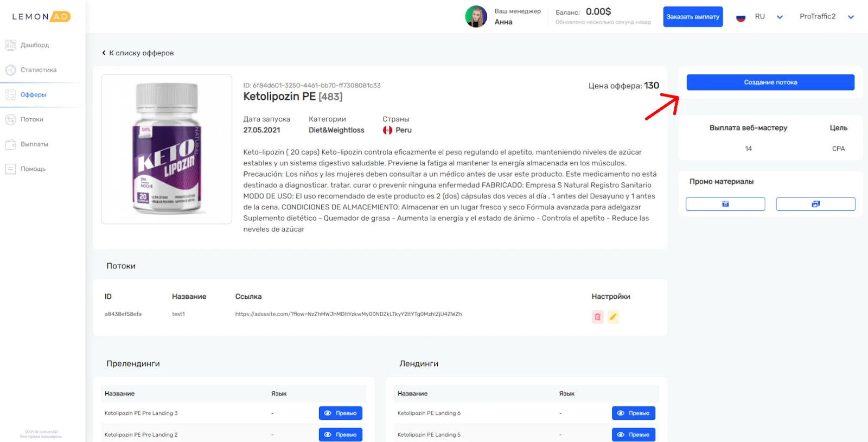Go back via К списку офферов link

(138, 53)
